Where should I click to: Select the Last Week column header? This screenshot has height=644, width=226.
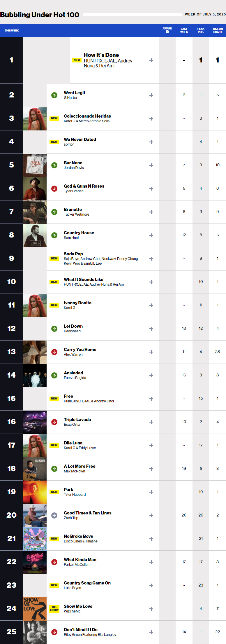[184, 30]
